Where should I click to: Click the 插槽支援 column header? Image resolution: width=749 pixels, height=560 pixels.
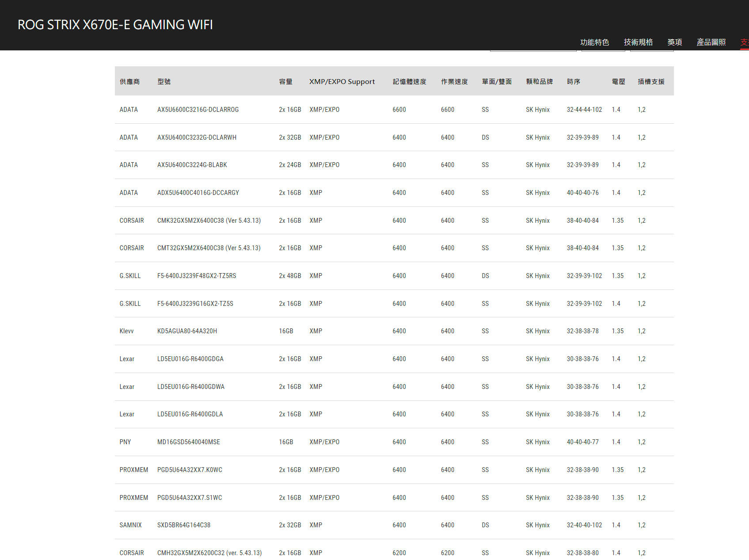(651, 81)
